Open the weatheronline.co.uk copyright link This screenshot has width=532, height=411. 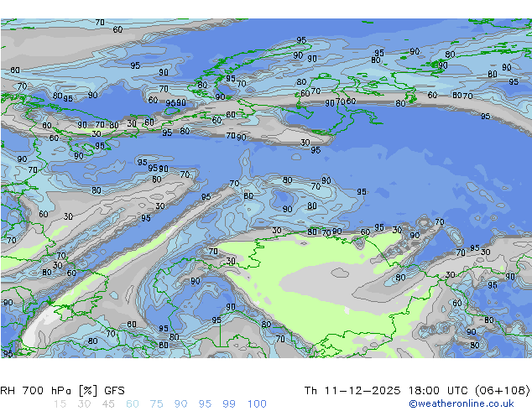pos(462,403)
